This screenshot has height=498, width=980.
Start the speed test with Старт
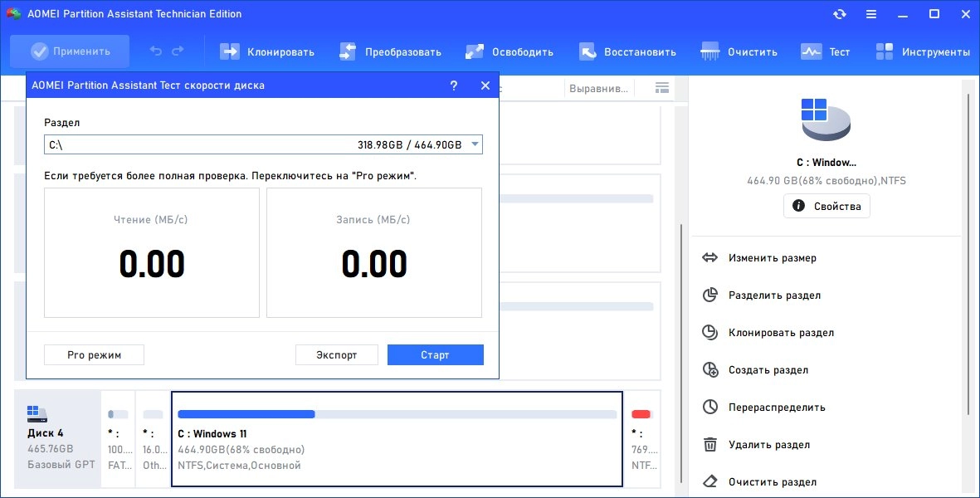tap(435, 355)
